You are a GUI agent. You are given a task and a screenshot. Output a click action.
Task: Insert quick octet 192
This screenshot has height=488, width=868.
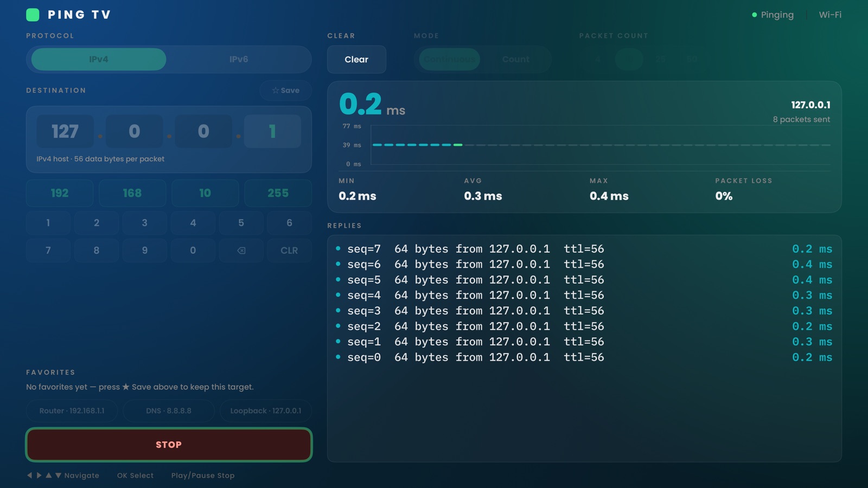tap(60, 193)
